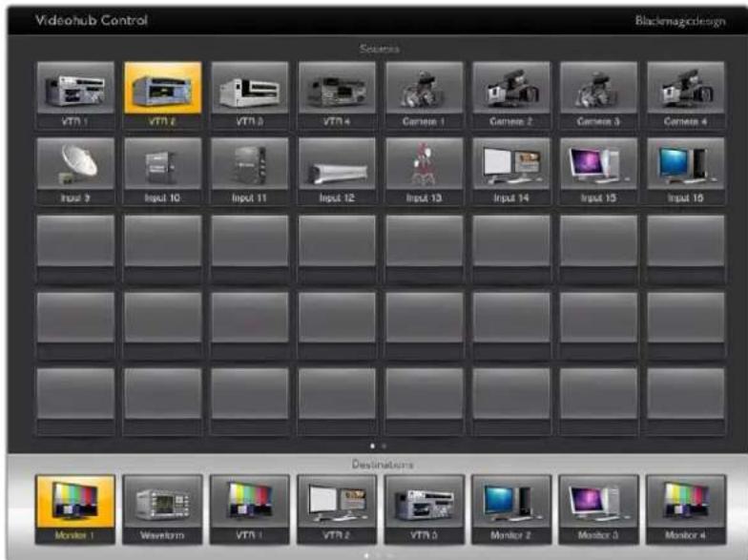Choose the Input 16 monitor source
Viewport: 748px width, 560px height.
tap(685, 172)
